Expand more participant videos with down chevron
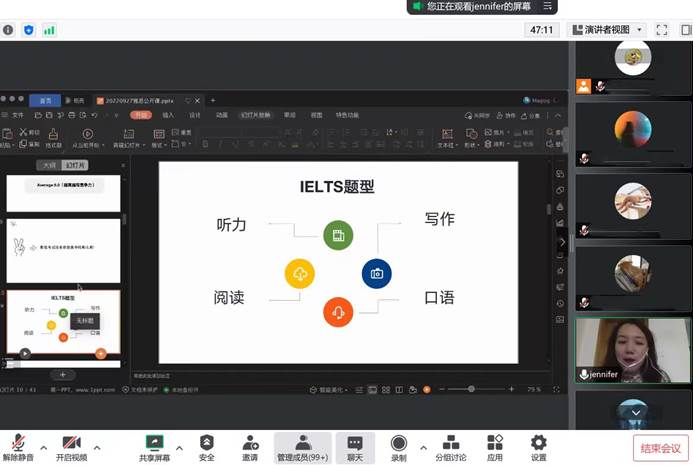 coord(636,413)
